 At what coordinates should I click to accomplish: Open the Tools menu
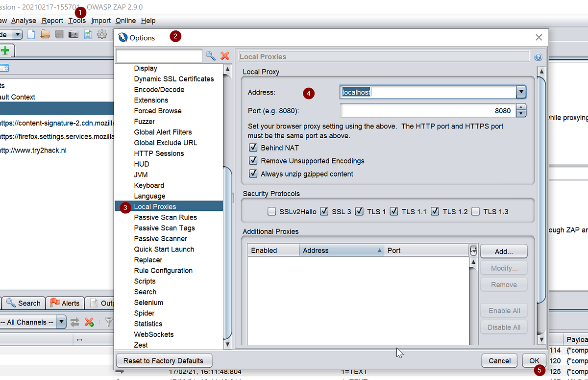pos(77,21)
